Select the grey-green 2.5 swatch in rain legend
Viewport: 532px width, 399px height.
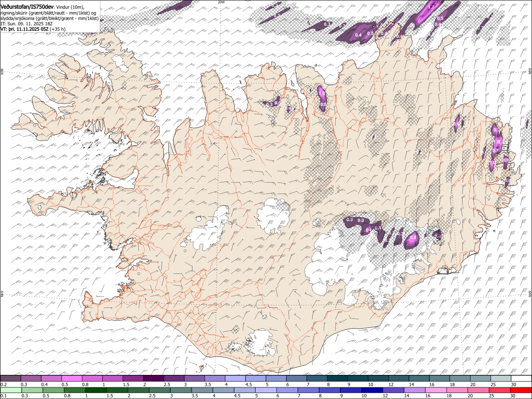160,390
